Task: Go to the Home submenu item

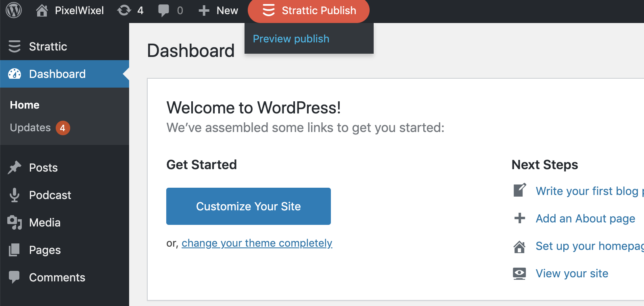Action: tap(25, 105)
